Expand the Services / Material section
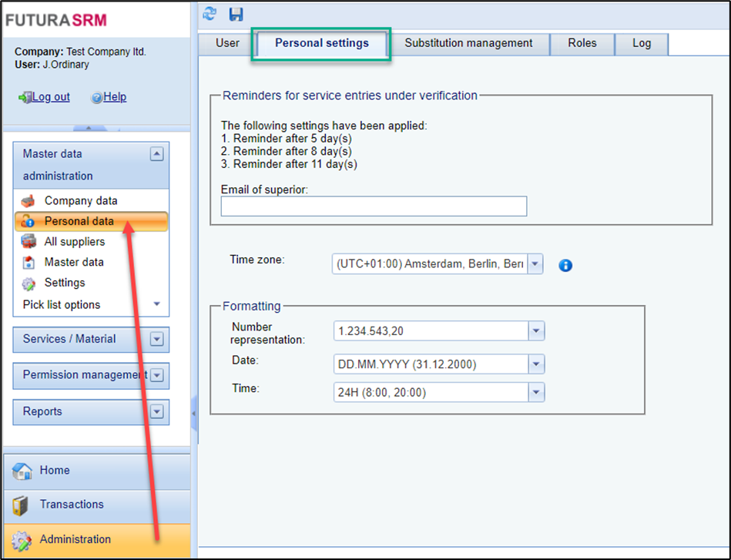 [157, 339]
